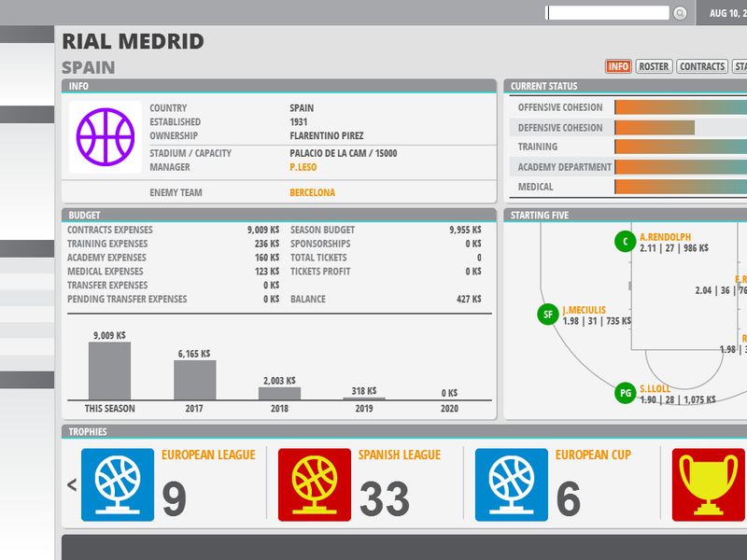747x560 pixels.
Task: Click the 2020 year label
Action: pos(449,409)
